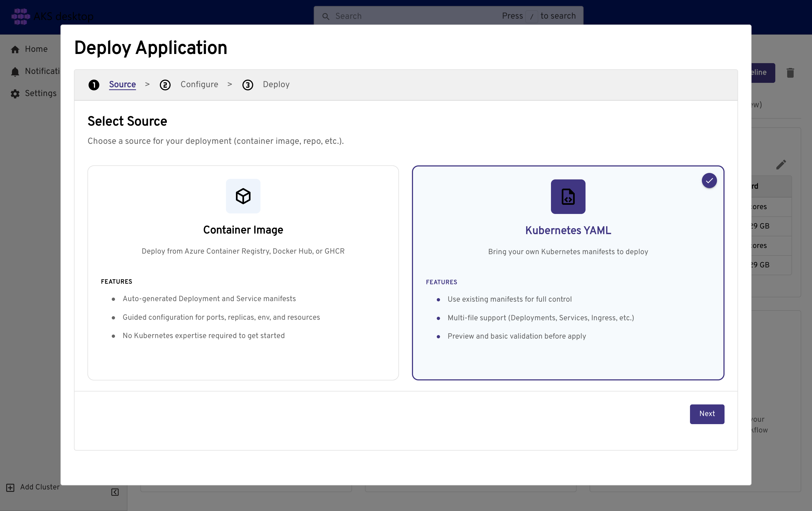Viewport: 812px width, 511px height.
Task: Click the Container Image cube icon
Action: coord(243,196)
